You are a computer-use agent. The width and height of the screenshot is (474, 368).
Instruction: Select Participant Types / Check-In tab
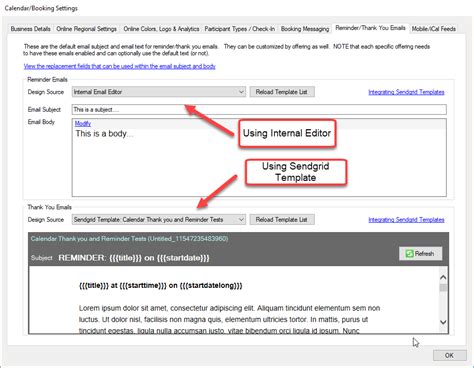(x=240, y=29)
